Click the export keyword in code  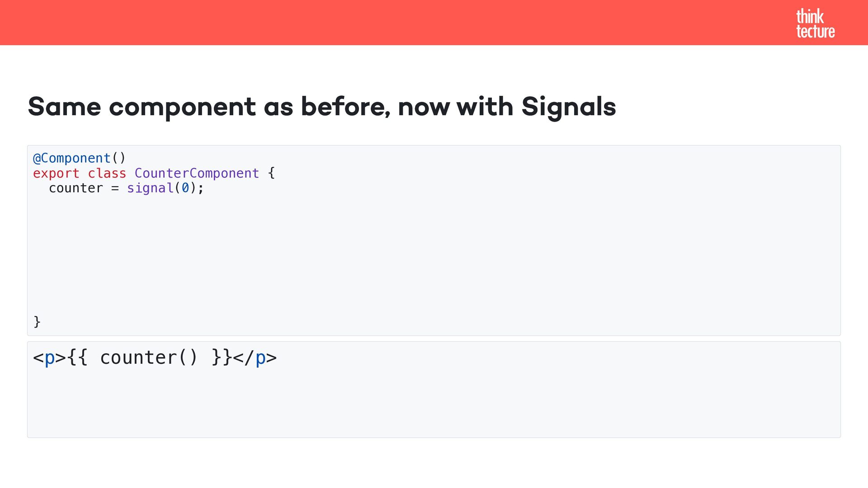tap(56, 173)
